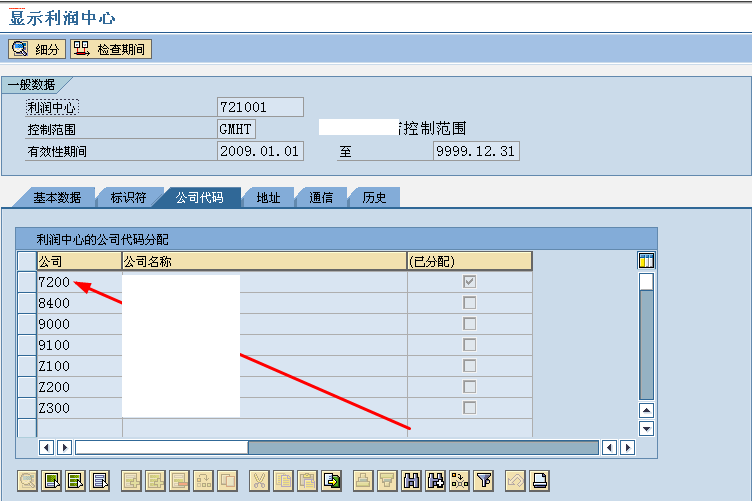Click the 检查期间 check period button

click(x=111, y=49)
